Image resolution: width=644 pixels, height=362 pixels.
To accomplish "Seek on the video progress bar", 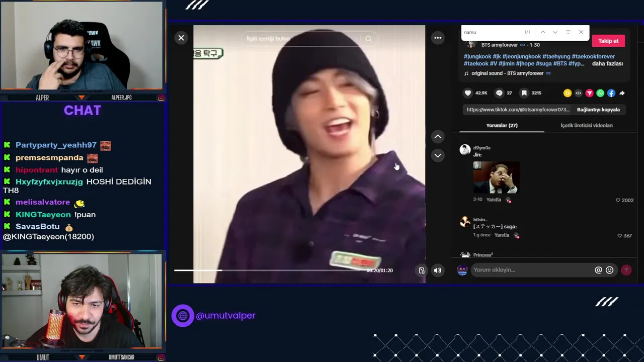I will coord(269,270).
